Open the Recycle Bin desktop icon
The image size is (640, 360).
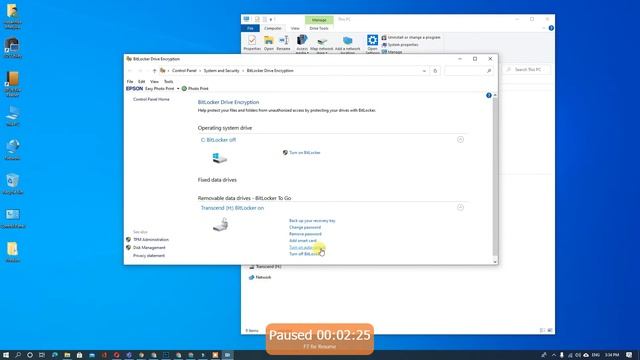13,184
